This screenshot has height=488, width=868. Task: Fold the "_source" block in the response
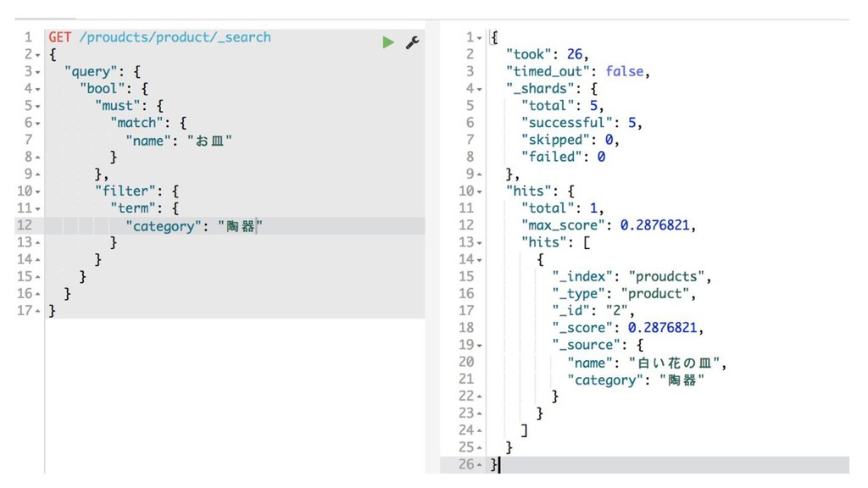[480, 346]
